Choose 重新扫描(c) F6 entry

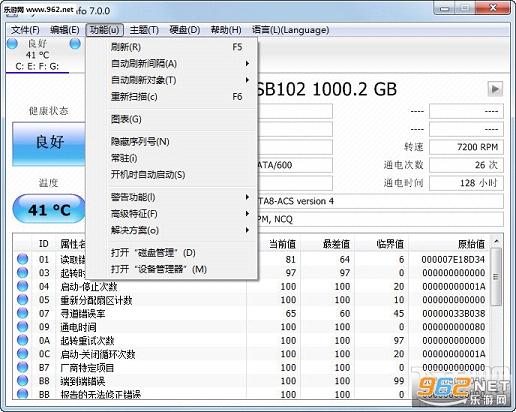[171, 97]
